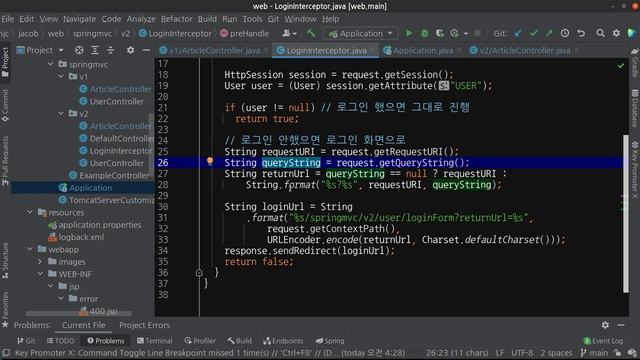
Task: Open the Terminal tool window
Action: click(155, 341)
